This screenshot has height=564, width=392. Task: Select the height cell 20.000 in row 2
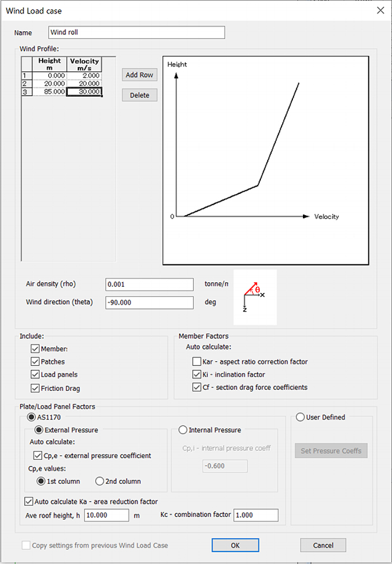pyautogui.click(x=50, y=83)
